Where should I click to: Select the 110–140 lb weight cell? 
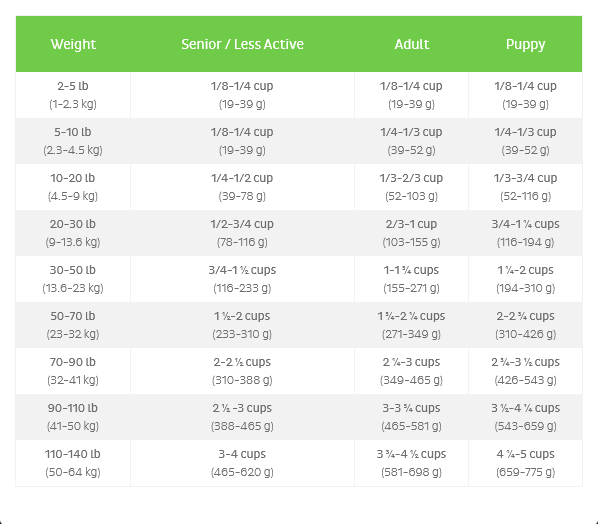(x=73, y=463)
